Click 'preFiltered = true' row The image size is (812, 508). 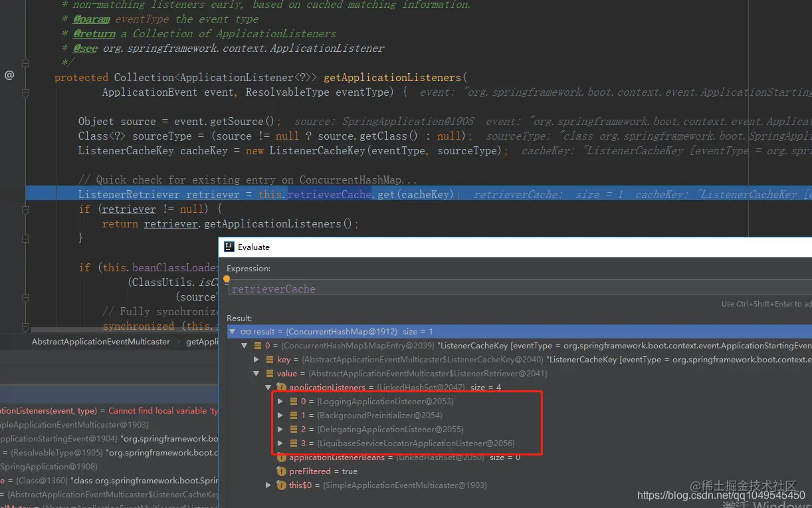click(x=323, y=471)
